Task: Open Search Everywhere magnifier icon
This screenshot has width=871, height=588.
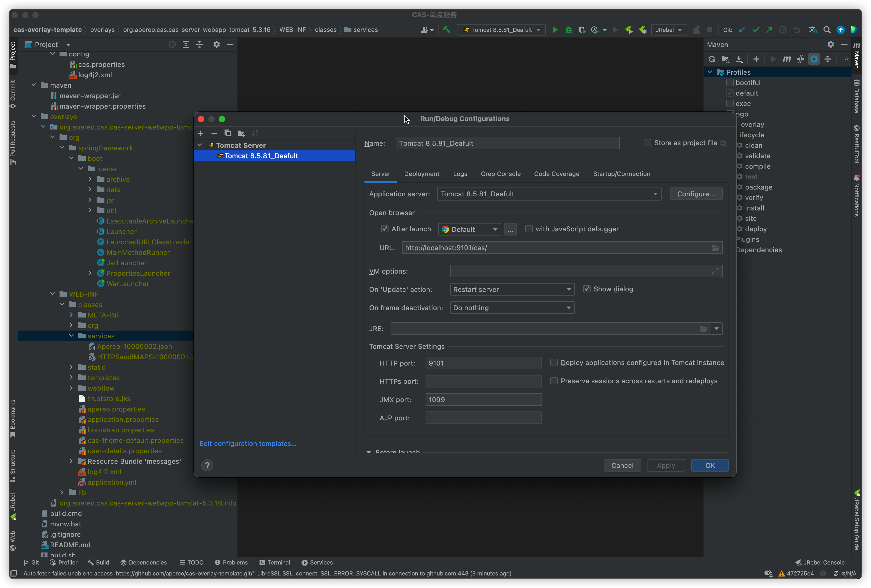Action: tap(827, 30)
